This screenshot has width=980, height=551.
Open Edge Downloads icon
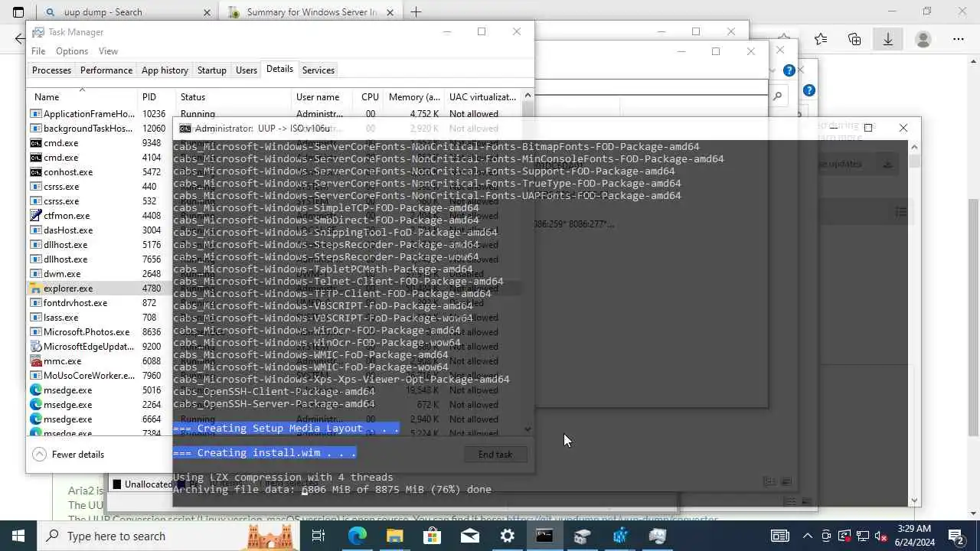(888, 39)
